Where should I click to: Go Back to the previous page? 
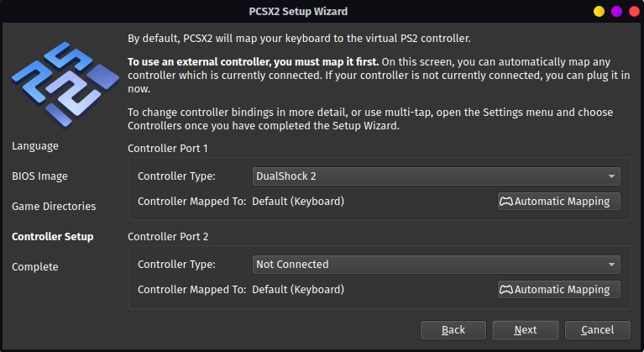(x=453, y=330)
